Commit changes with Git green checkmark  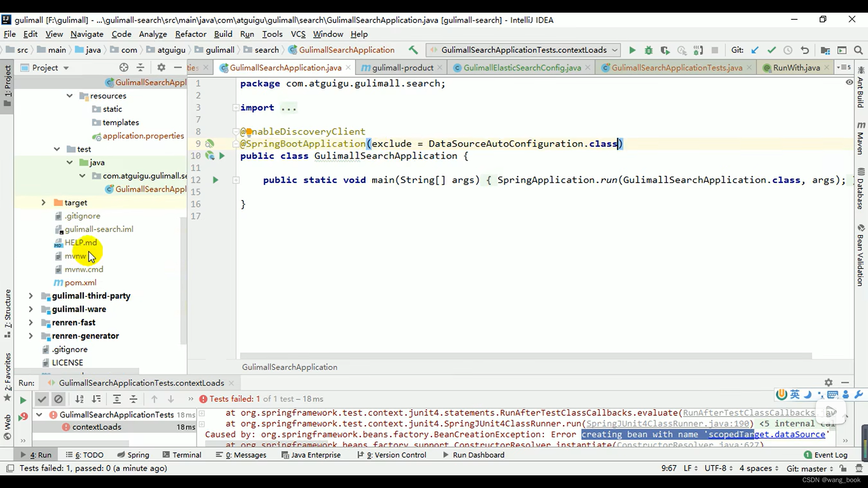[x=771, y=50]
